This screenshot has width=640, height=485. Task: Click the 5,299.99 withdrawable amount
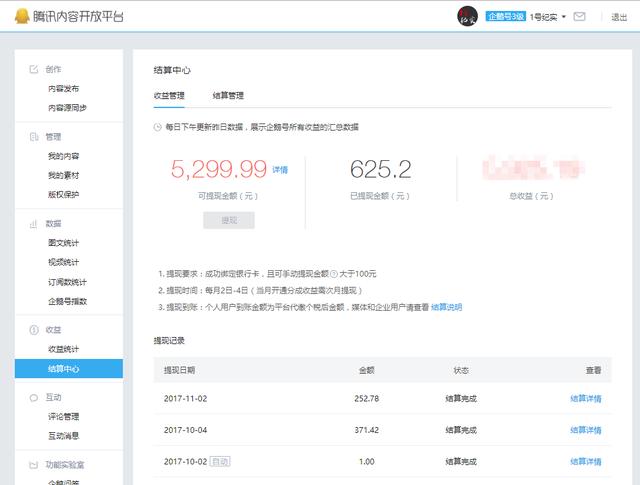(218, 169)
